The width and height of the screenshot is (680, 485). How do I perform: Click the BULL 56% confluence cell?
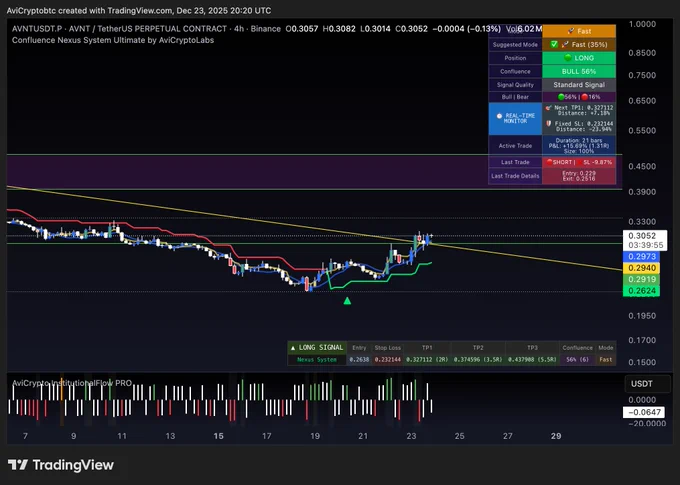579,72
